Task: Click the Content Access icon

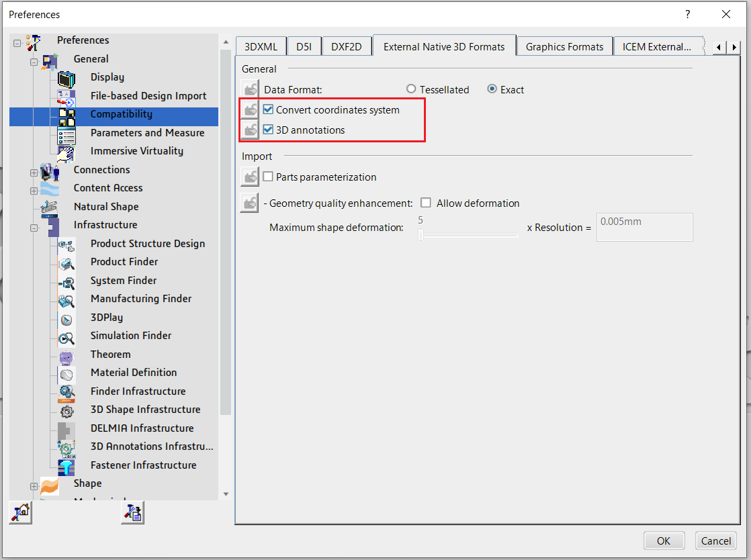Action: pyautogui.click(x=50, y=190)
